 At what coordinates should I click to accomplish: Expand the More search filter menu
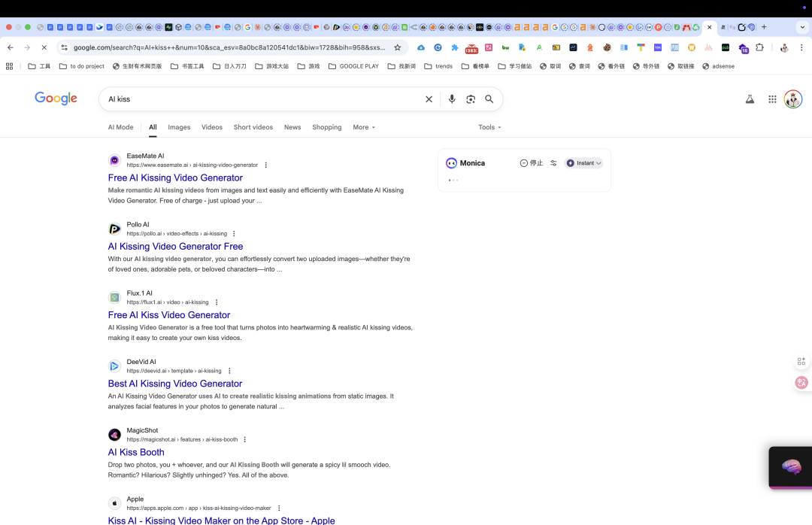click(364, 127)
